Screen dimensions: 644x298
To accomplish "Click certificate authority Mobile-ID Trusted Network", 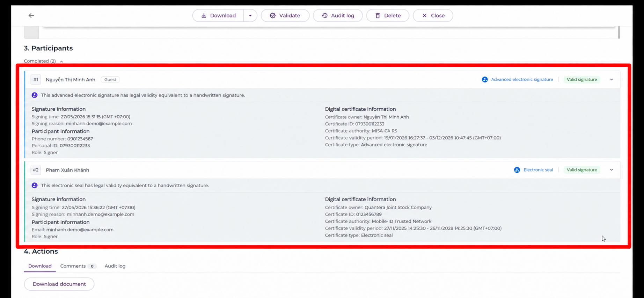I will point(402,221).
